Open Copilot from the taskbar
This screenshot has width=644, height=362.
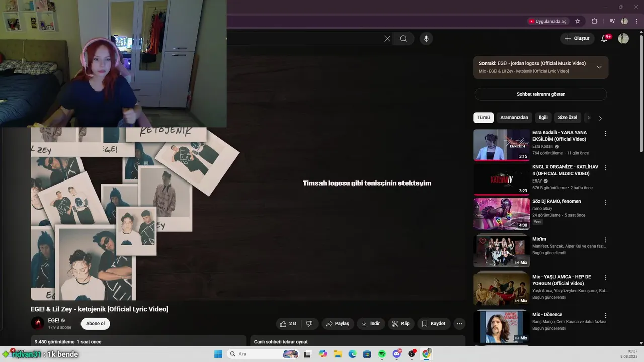pyautogui.click(x=323, y=354)
